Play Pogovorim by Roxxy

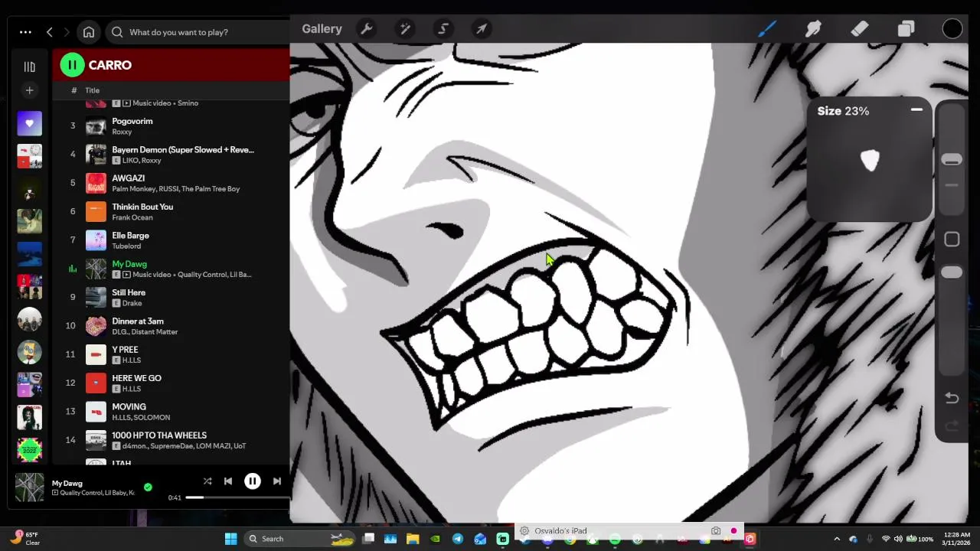[x=171, y=126]
